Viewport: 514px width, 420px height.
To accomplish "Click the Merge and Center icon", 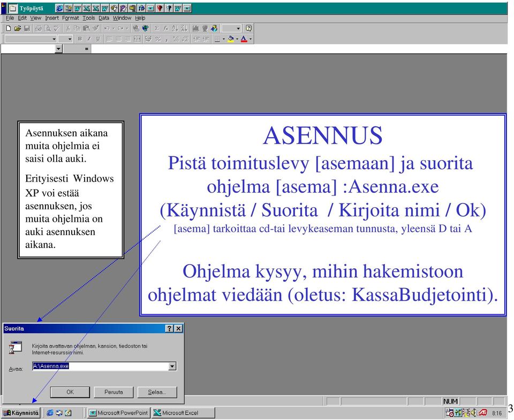I will click(x=137, y=39).
